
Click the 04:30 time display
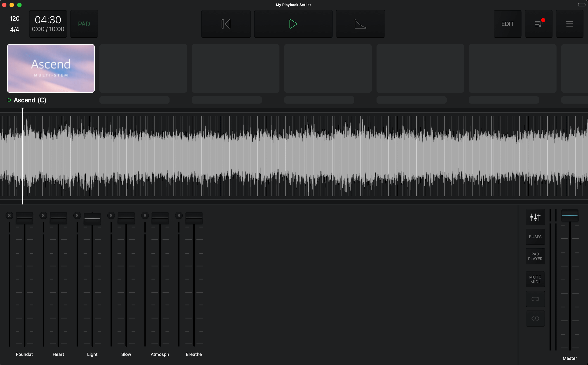tap(48, 20)
